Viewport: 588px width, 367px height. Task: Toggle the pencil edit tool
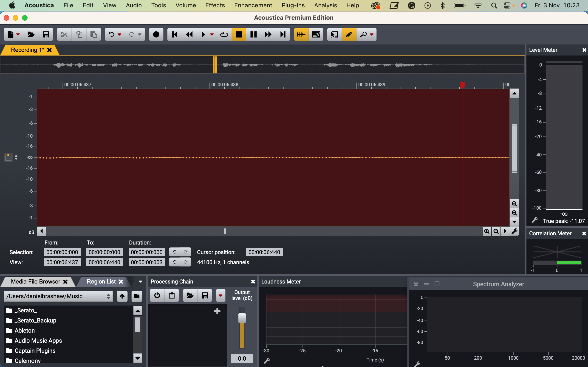(x=349, y=34)
